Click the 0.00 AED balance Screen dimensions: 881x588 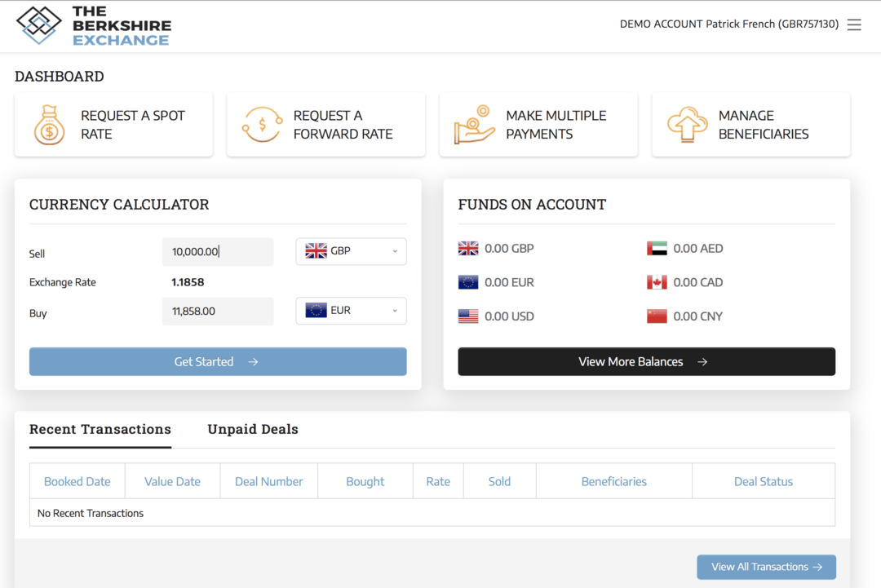[697, 248]
